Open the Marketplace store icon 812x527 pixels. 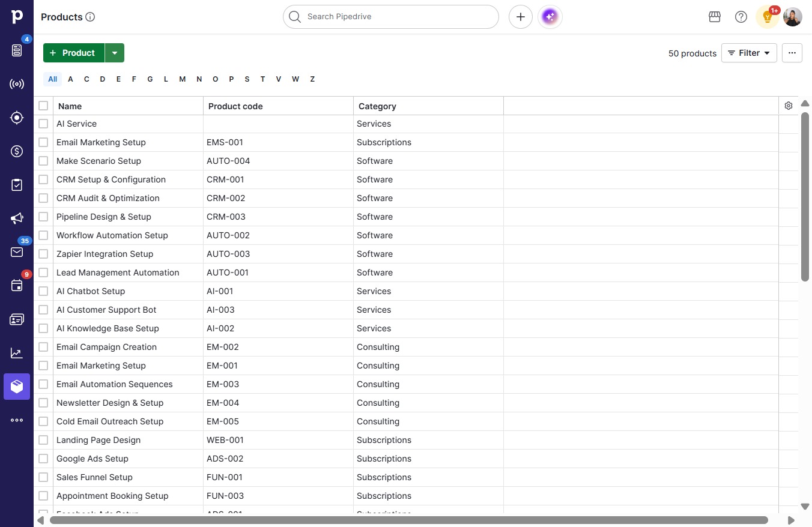coord(715,17)
